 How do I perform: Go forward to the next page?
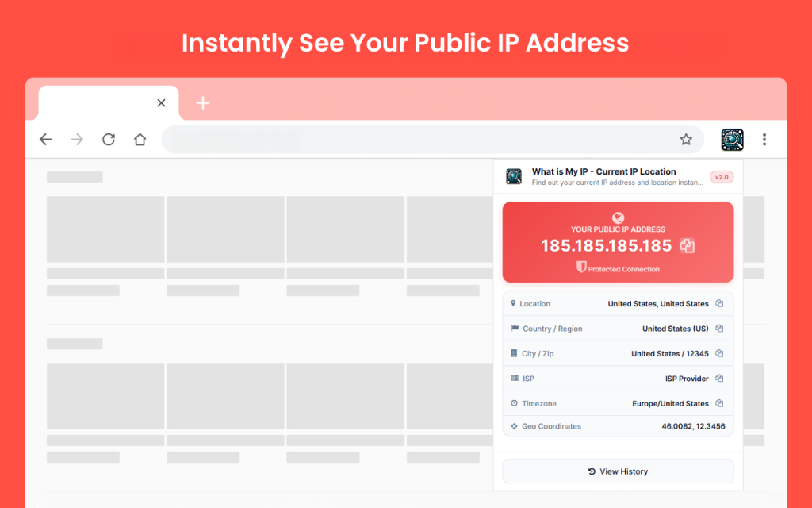(x=77, y=140)
